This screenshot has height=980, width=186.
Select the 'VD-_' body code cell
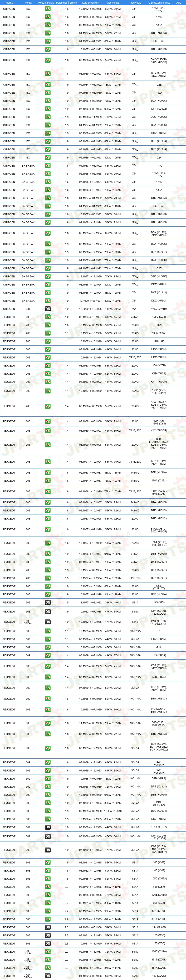pyautogui.click(x=135, y=309)
